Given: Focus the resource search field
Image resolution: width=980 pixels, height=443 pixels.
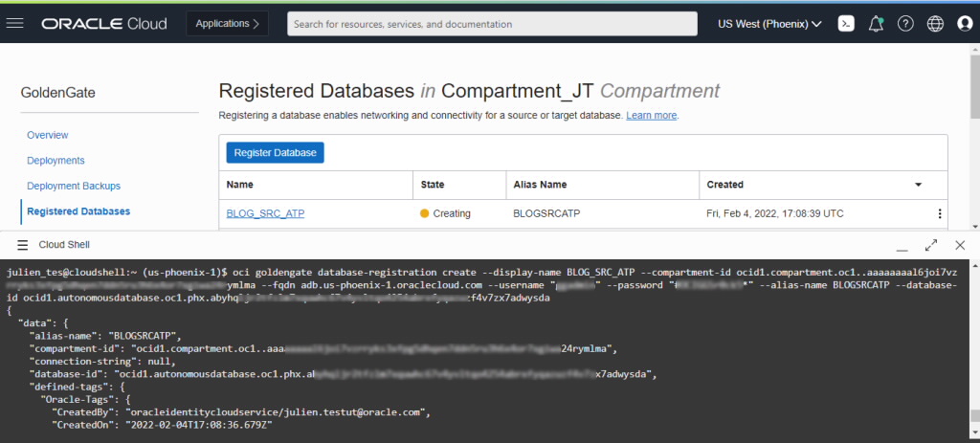Looking at the screenshot, I should tap(492, 24).
